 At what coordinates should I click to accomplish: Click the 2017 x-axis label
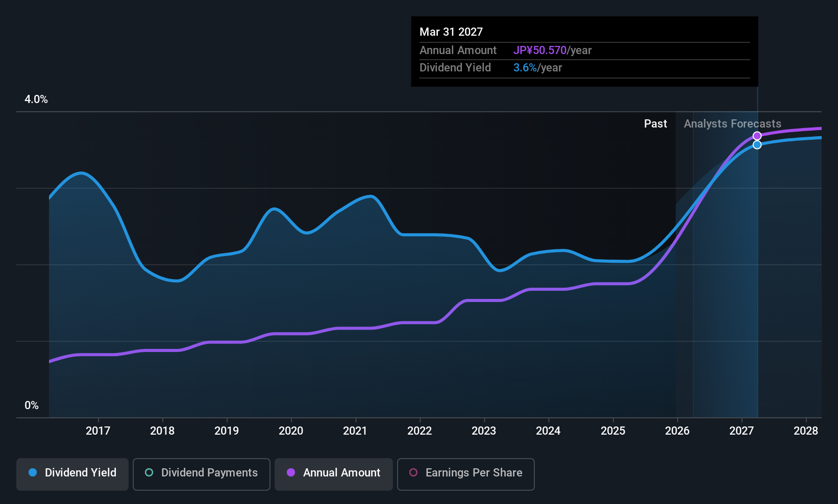98,431
